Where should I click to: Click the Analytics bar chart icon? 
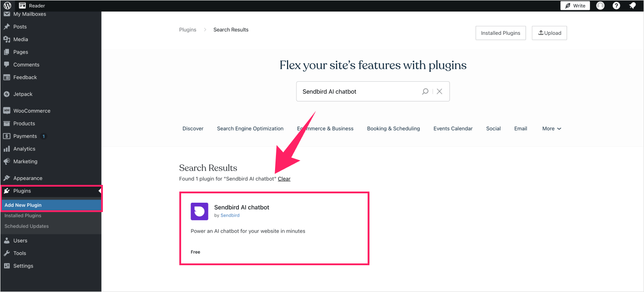tap(7, 149)
